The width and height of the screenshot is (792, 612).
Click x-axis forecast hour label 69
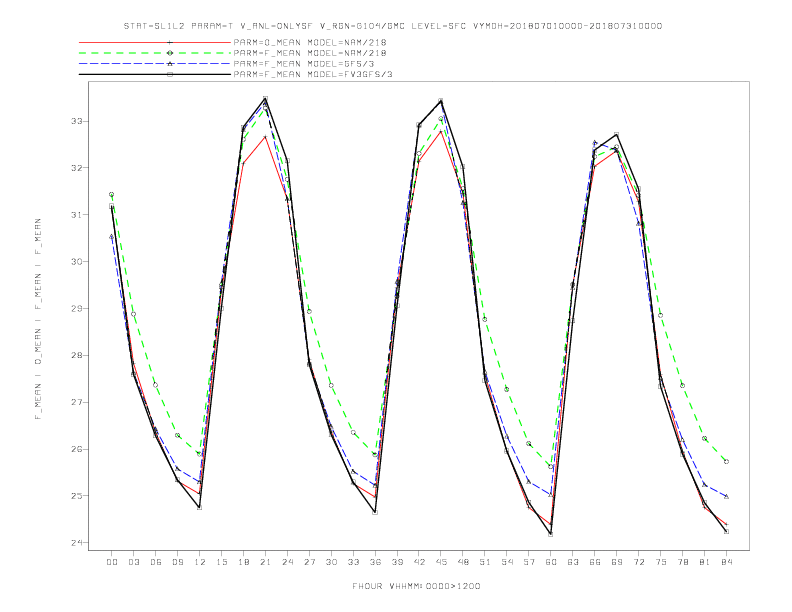click(x=617, y=562)
